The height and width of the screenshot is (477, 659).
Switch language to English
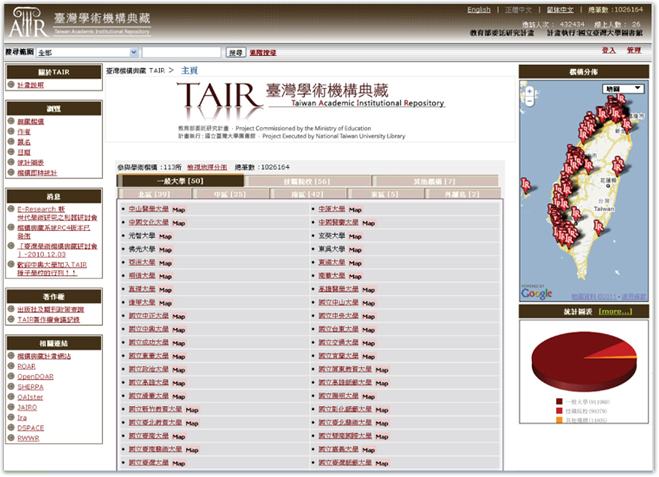(x=479, y=10)
